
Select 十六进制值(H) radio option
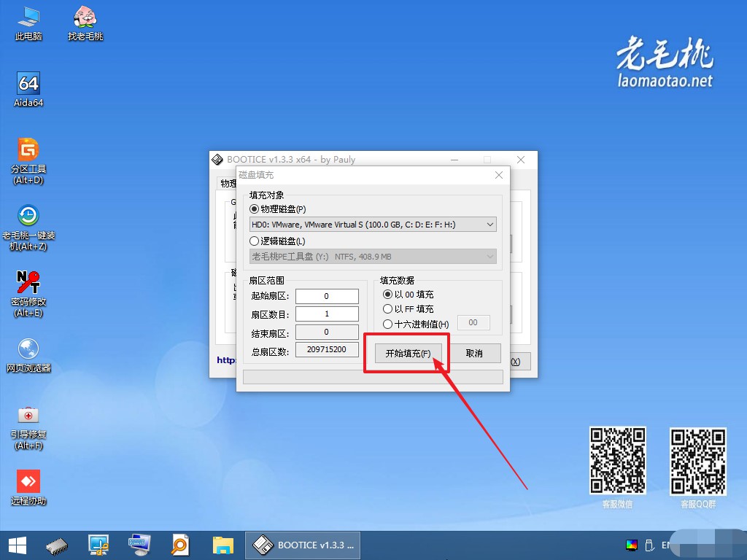(387, 324)
